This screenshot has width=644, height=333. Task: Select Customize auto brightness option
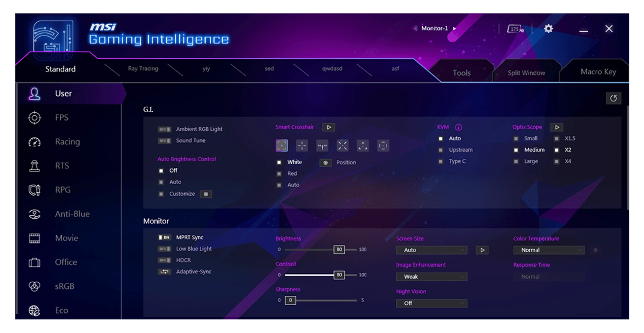tap(161, 194)
